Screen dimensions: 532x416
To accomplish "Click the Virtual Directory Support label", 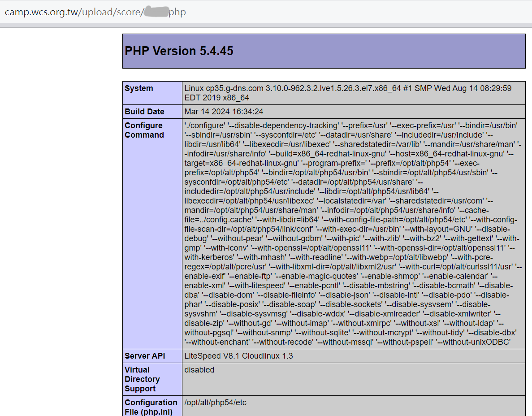I will [142, 379].
